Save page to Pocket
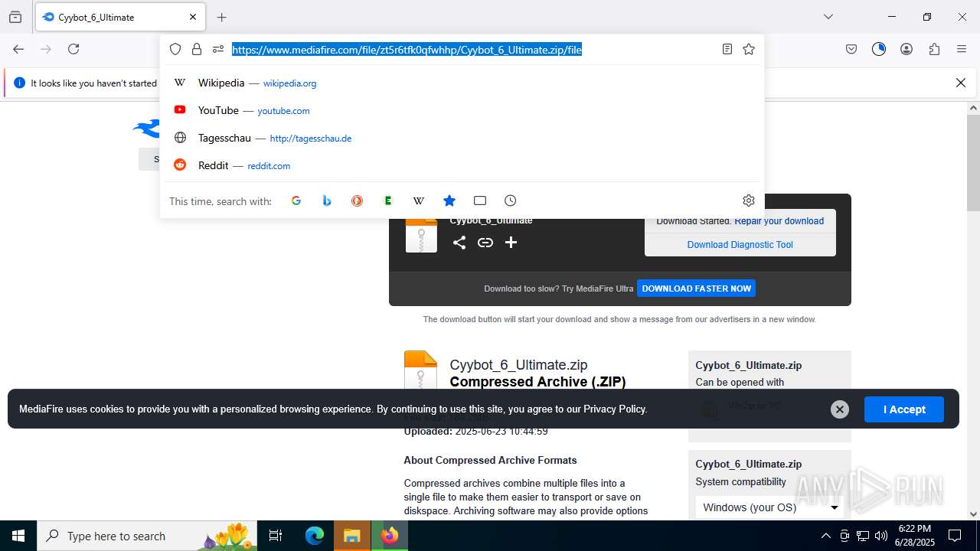This screenshot has height=551, width=980. (851, 49)
